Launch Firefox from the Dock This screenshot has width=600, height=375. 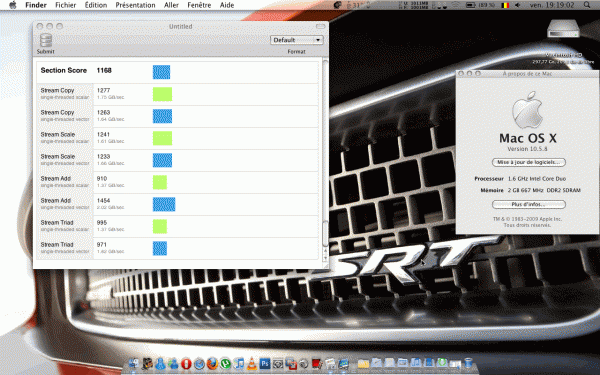click(x=212, y=364)
